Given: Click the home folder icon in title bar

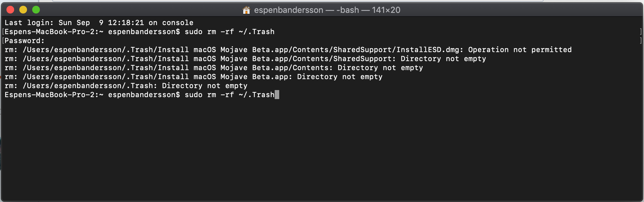Looking at the screenshot, I should pos(246,10).
